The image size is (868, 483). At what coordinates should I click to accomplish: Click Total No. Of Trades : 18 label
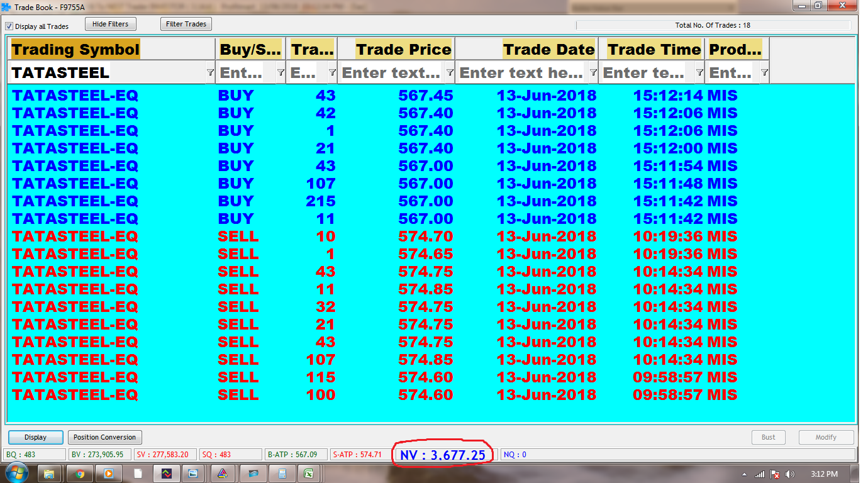click(713, 26)
